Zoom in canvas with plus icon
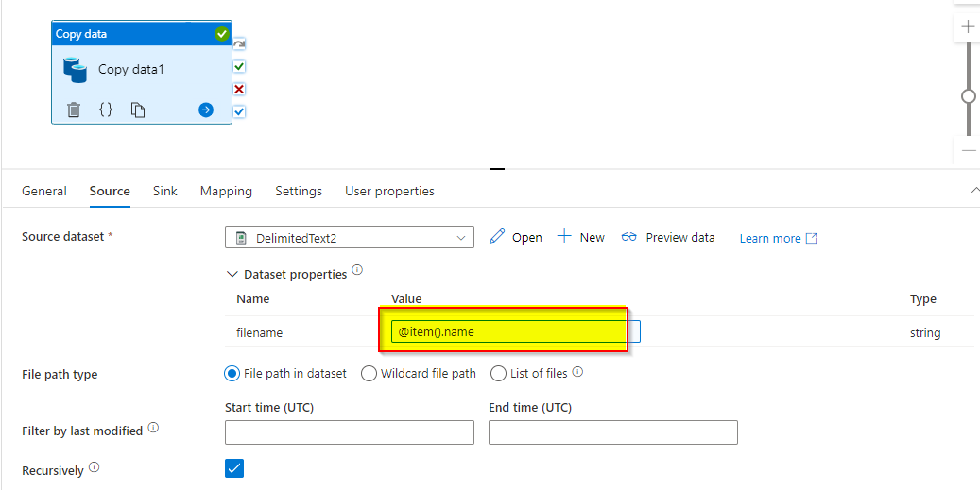980x490 pixels. click(968, 27)
